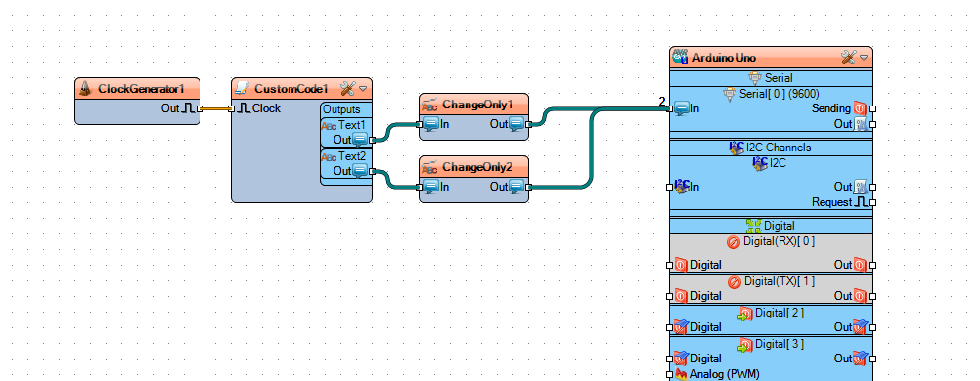This screenshot has height=381, width=980.
Task: Select the ChangeOnly1 Out pin
Action: [516, 124]
